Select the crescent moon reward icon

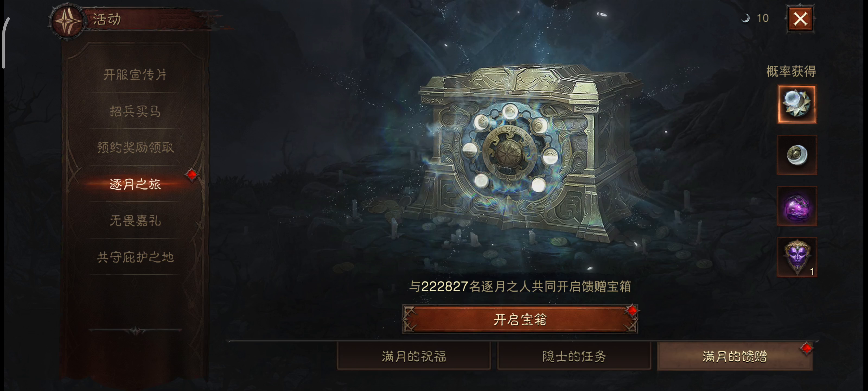[x=797, y=155]
